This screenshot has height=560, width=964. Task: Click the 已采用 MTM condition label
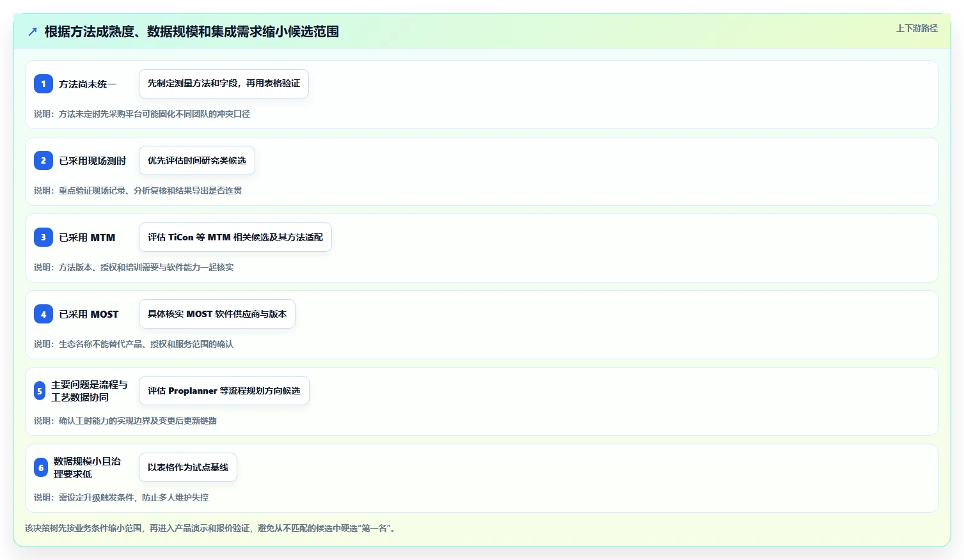click(x=87, y=237)
